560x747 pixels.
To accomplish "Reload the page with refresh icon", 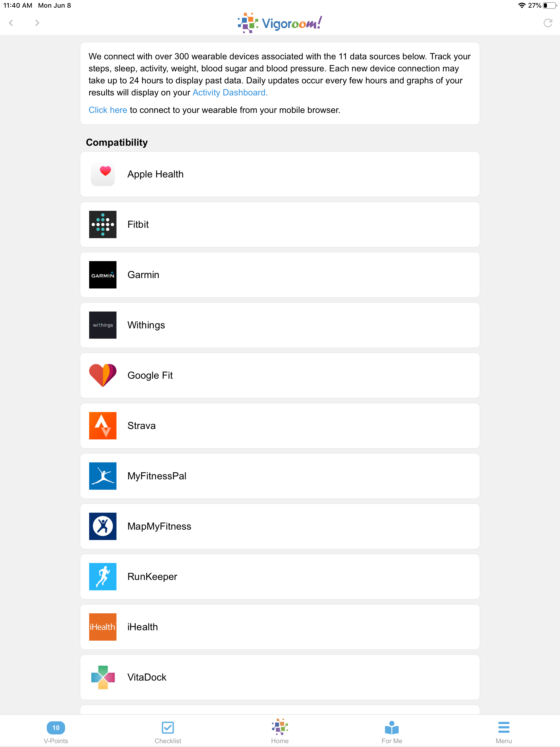I will pos(547,23).
